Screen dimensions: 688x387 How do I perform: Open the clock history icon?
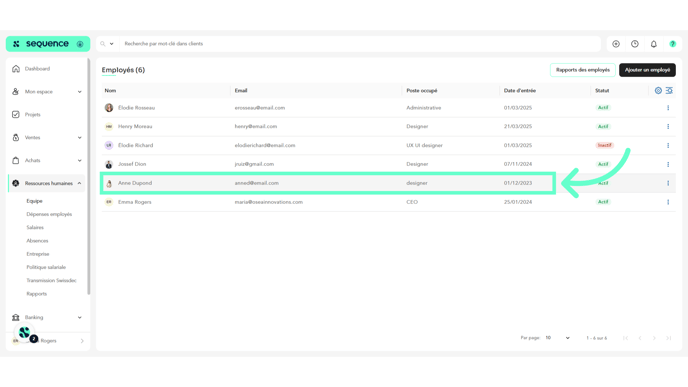[x=635, y=44]
